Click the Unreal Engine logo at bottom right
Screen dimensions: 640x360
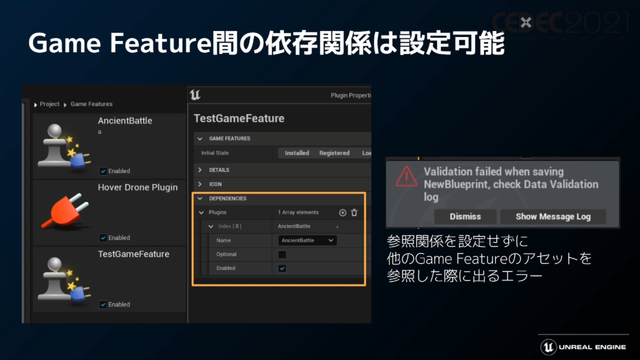[583, 347]
